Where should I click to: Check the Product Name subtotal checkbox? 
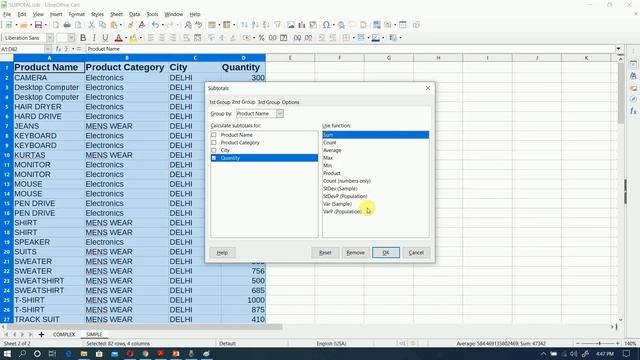click(214, 135)
